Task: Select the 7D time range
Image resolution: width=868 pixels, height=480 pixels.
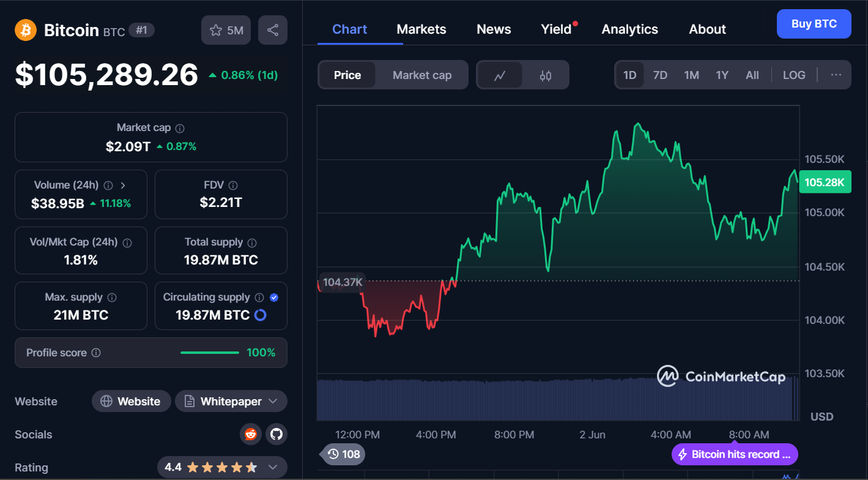Action: 660,75
